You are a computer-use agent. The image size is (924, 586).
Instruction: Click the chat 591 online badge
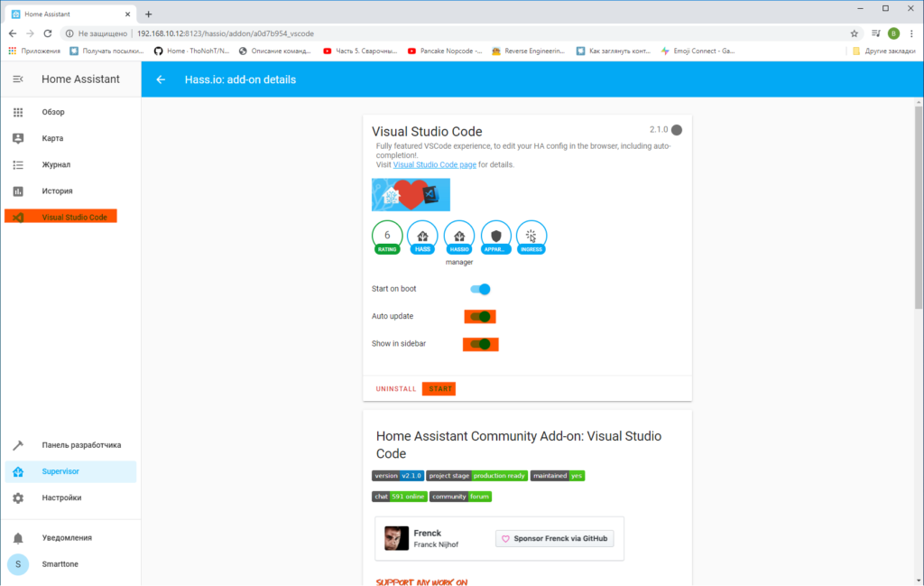tap(400, 497)
